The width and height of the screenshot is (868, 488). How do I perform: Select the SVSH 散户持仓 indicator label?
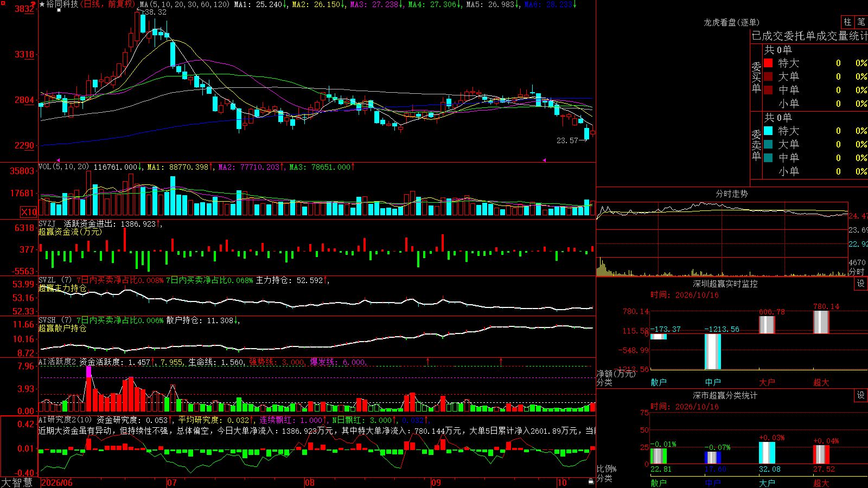(55, 320)
